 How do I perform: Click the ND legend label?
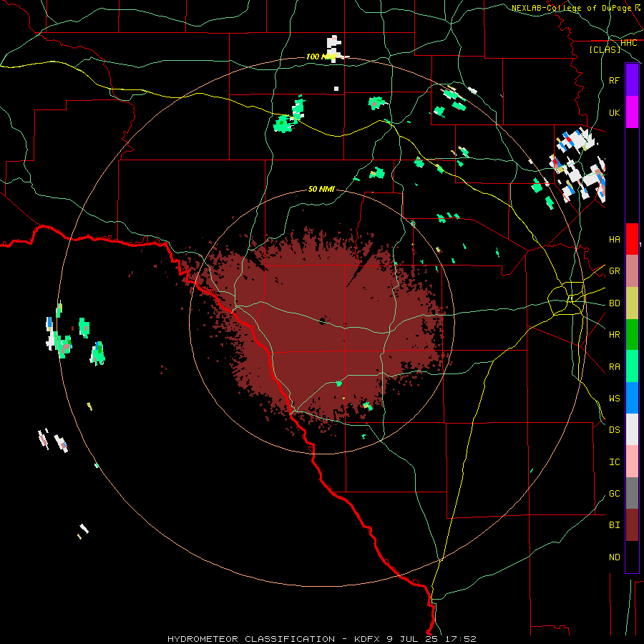[614, 557]
